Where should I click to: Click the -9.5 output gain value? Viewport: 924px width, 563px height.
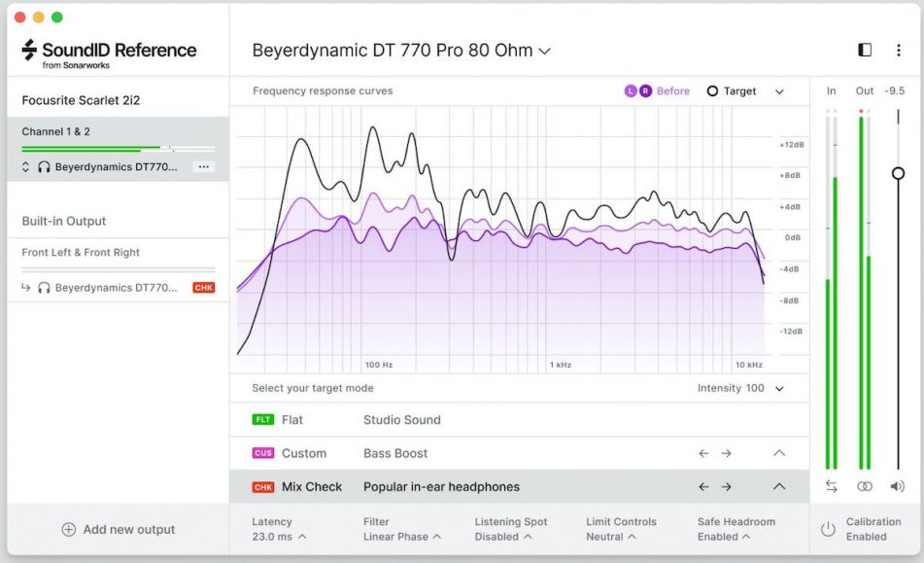coord(895,90)
